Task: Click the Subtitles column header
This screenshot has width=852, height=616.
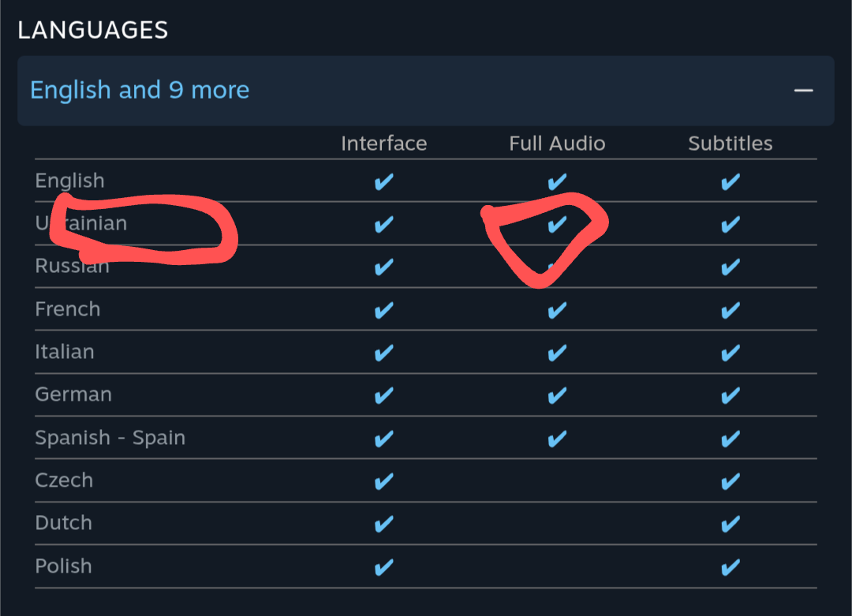Action: (x=731, y=144)
